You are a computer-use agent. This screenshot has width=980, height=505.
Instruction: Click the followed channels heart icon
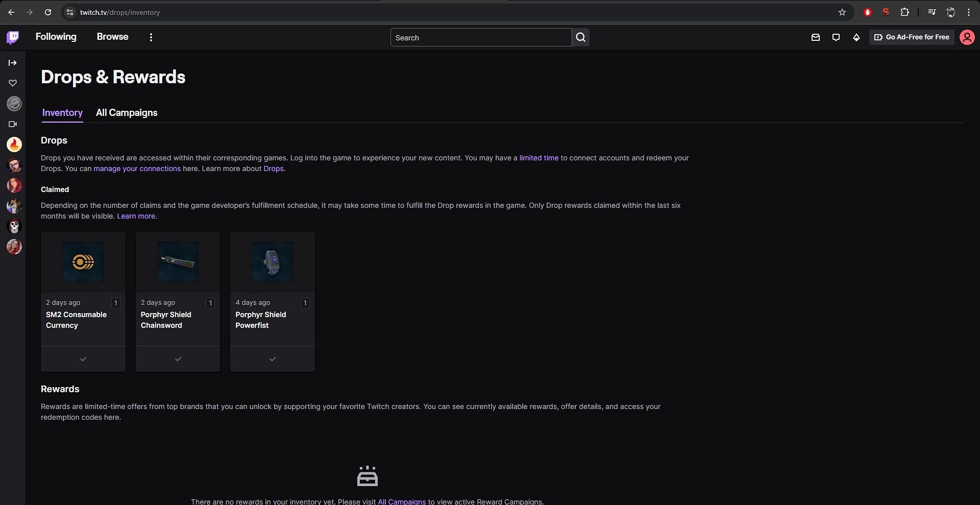(x=13, y=83)
